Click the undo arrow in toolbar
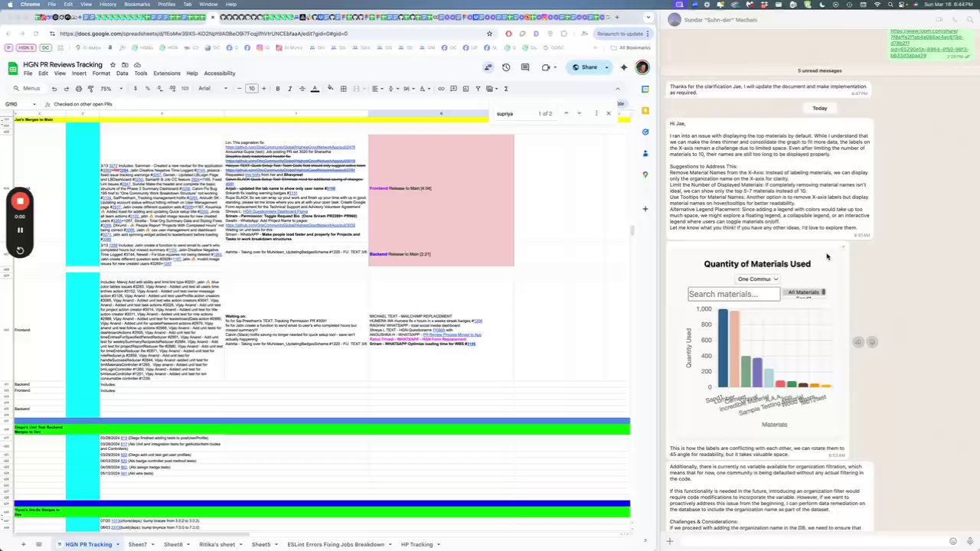 tap(54, 89)
